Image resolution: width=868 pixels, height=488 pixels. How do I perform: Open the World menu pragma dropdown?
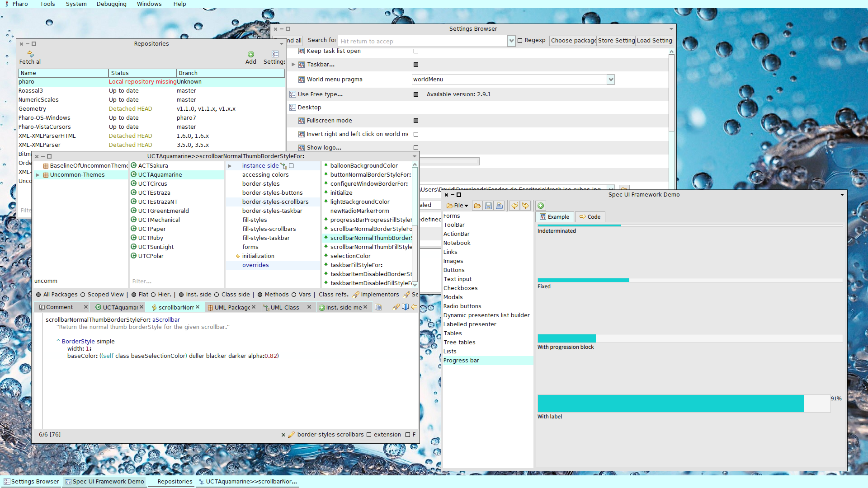611,80
